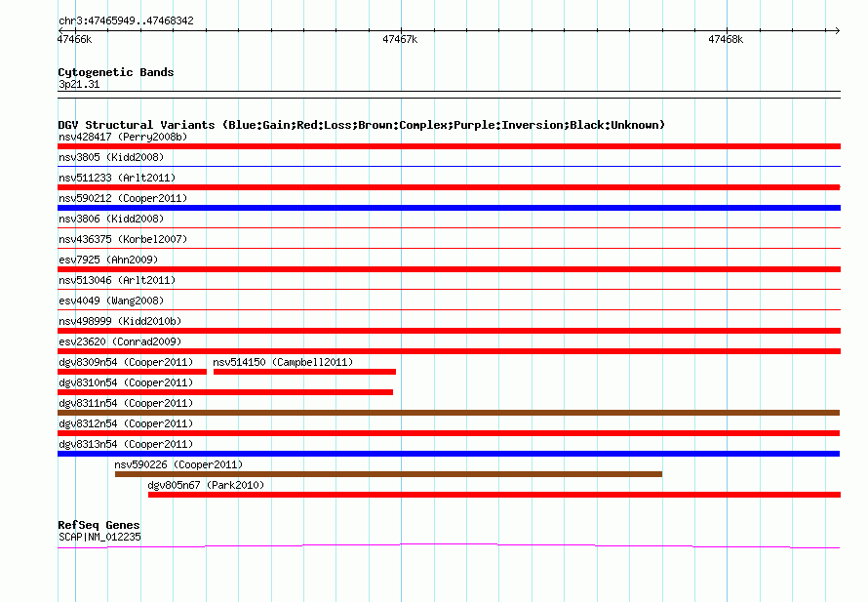Screen dimensions: 868x602
Task: Select the nsv436375 (Korbel2007) variant line
Action: (x=449, y=248)
